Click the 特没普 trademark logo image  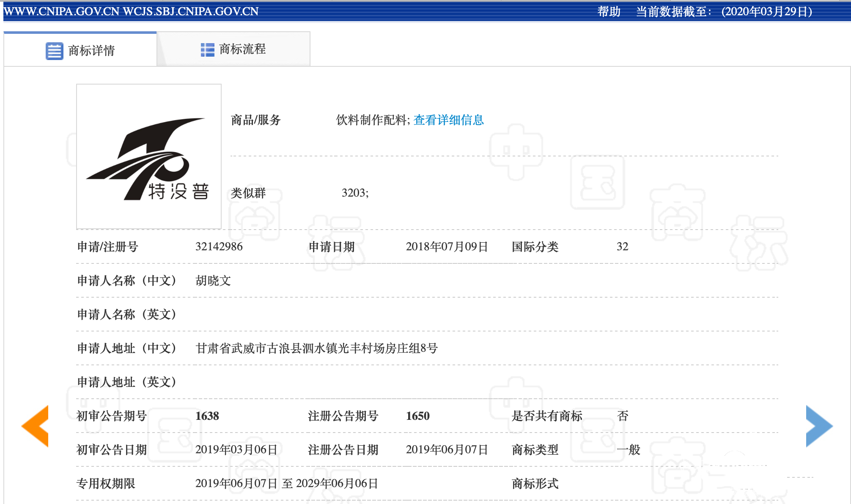point(149,157)
